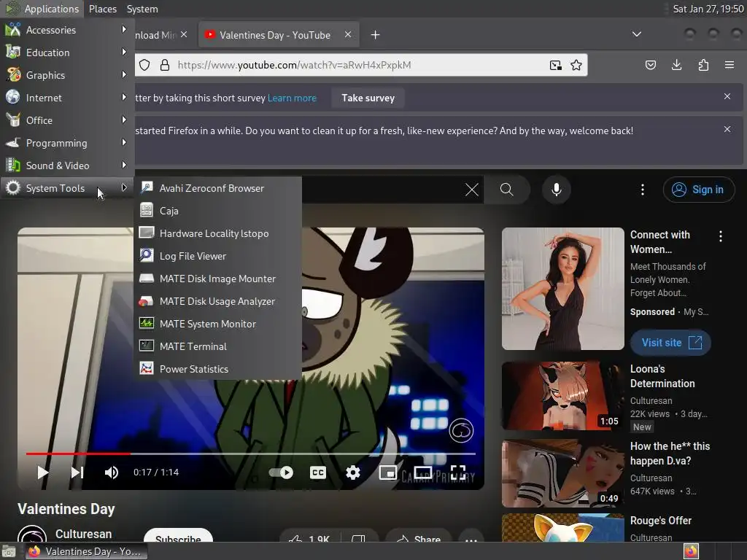Expand the Programming submenu
The width and height of the screenshot is (747, 560).
click(66, 143)
